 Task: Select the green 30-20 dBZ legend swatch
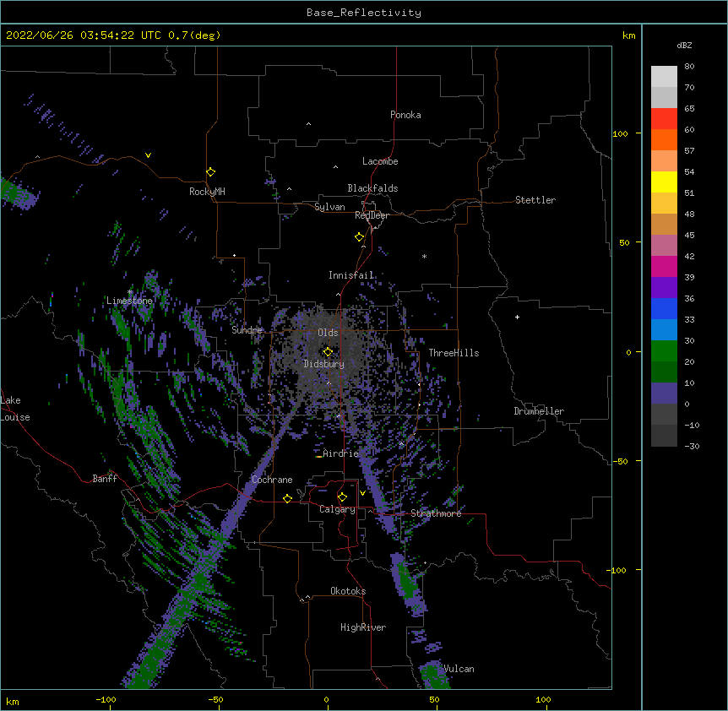point(664,351)
